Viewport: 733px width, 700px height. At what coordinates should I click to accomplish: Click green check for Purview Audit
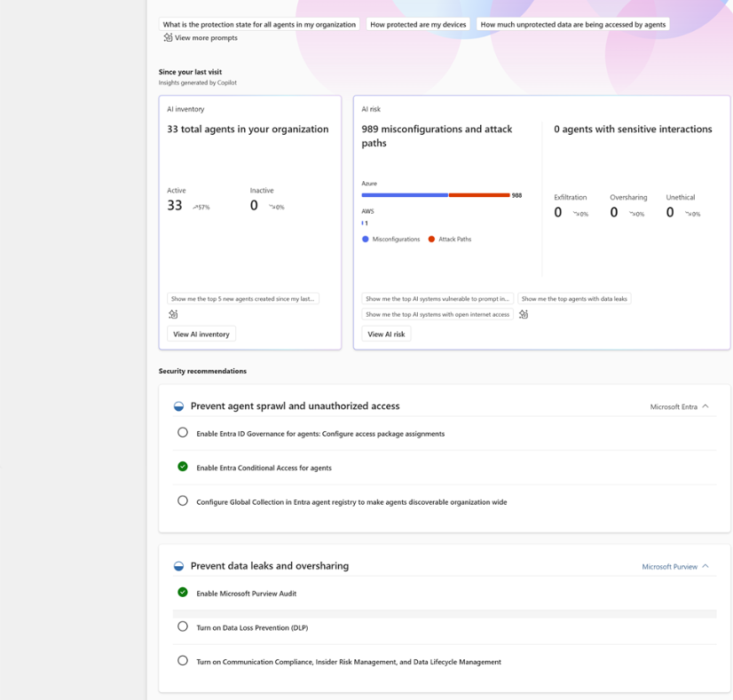(183, 592)
